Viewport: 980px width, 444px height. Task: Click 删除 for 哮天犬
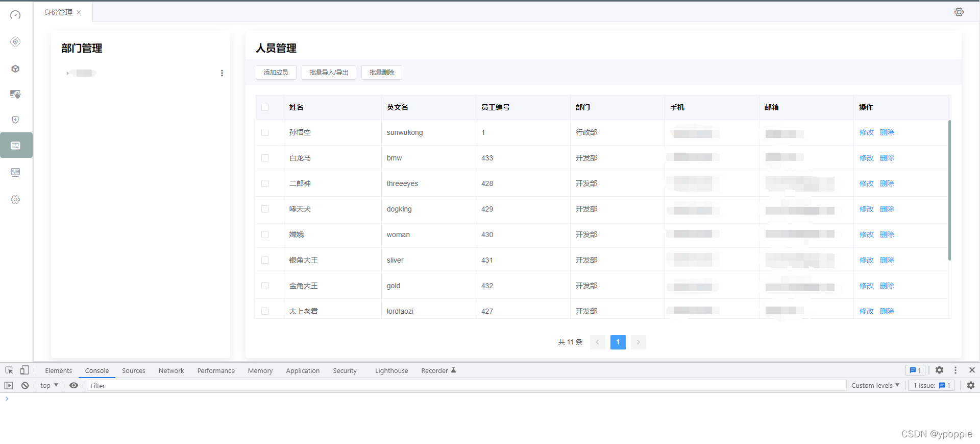coord(887,209)
